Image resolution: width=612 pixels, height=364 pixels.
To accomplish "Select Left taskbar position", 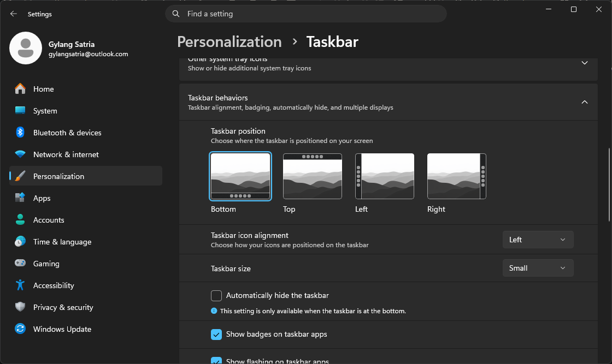I will [385, 176].
